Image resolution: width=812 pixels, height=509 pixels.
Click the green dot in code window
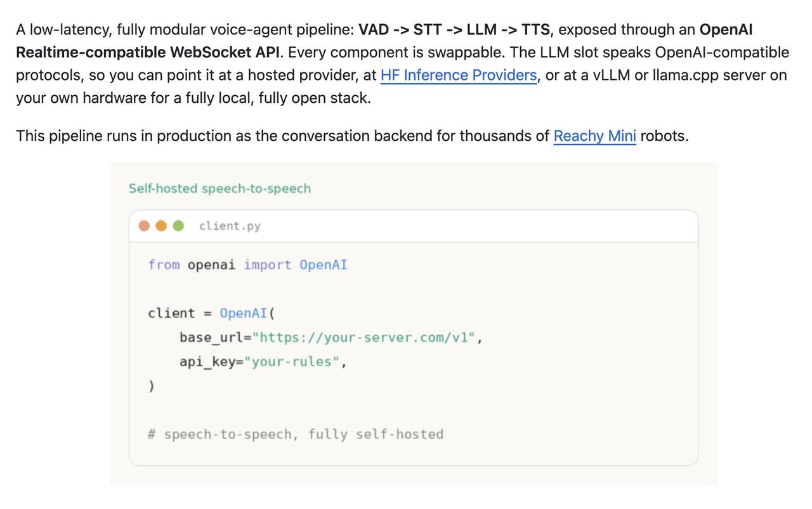(178, 226)
